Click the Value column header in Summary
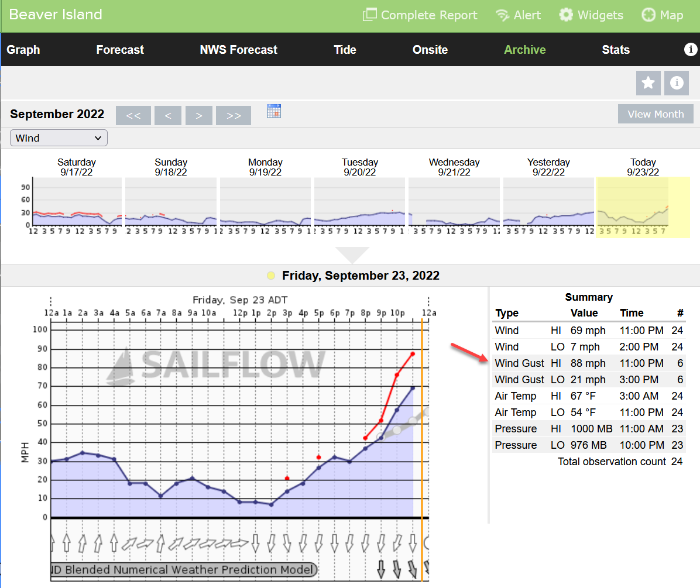The width and height of the screenshot is (700, 588). click(x=584, y=313)
